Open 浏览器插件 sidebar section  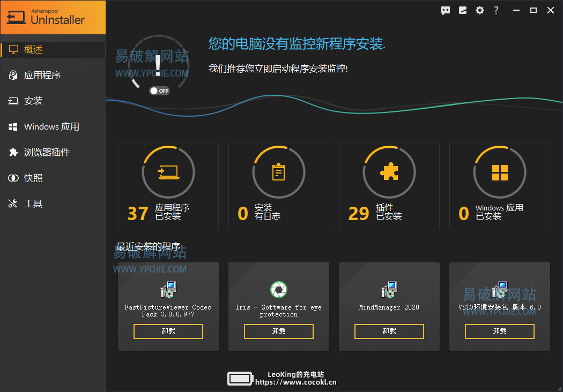point(53,153)
